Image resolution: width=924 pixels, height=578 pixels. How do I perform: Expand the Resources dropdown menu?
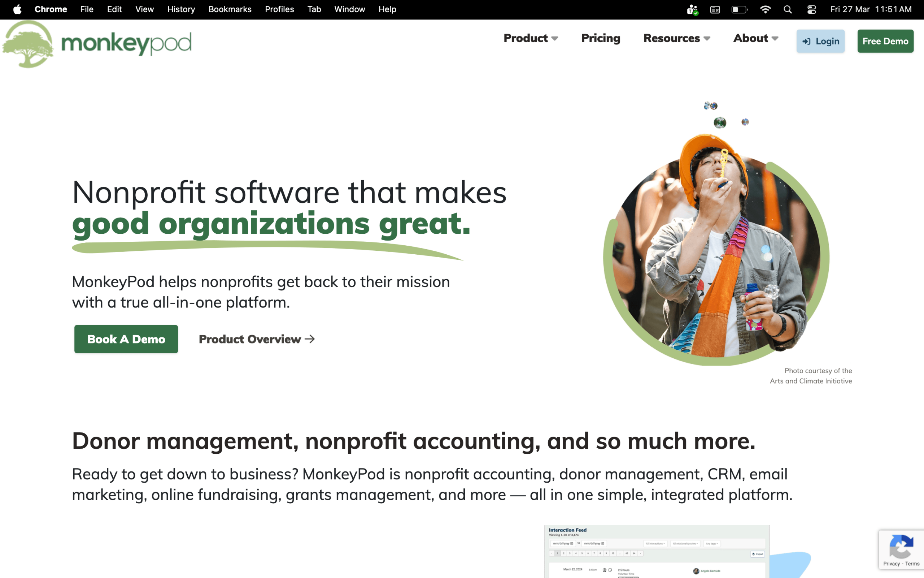pos(677,38)
